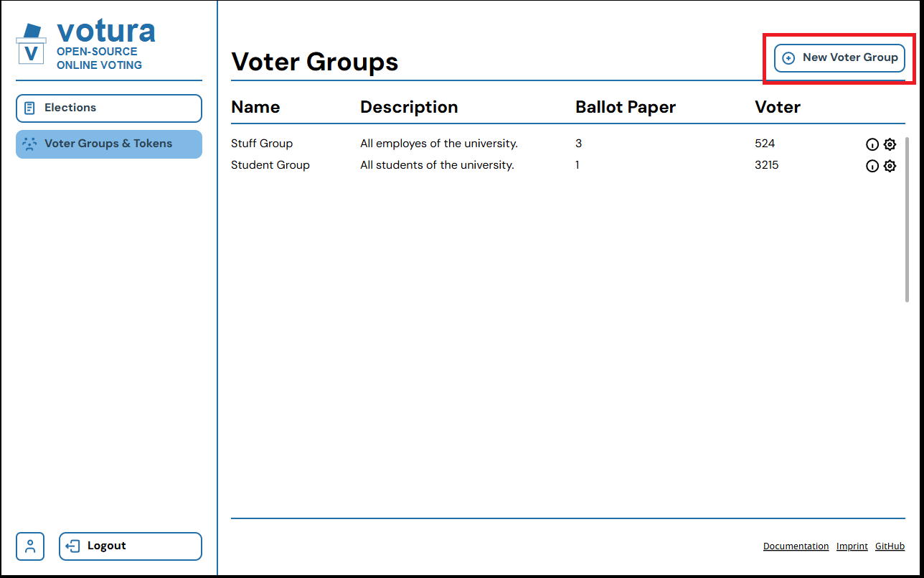
Task: Create a New Voter Group
Action: (839, 58)
